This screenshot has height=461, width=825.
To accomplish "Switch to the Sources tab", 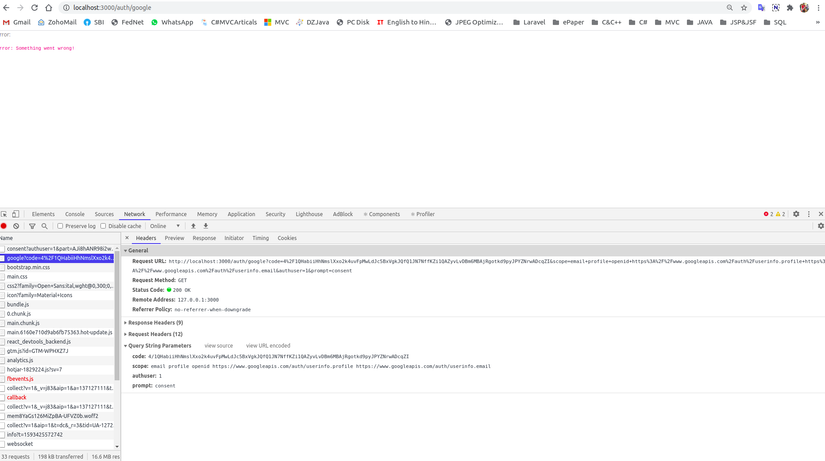I will pyautogui.click(x=104, y=214).
